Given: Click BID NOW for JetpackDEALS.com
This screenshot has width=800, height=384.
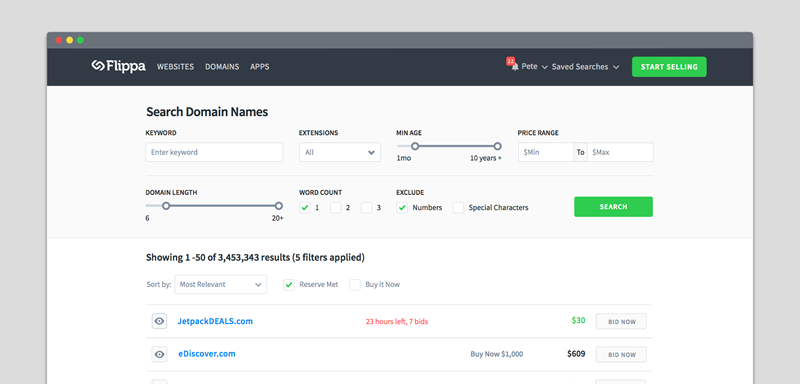Looking at the screenshot, I should coord(621,322).
